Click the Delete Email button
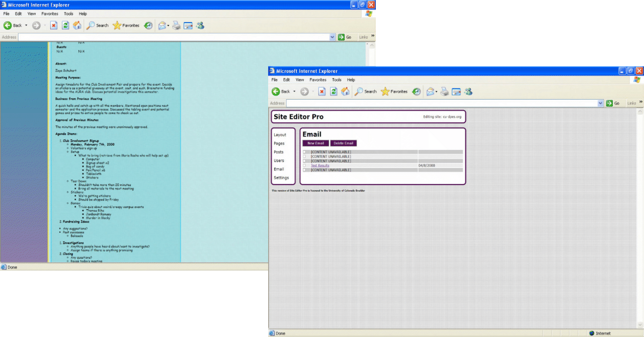 [x=344, y=143]
